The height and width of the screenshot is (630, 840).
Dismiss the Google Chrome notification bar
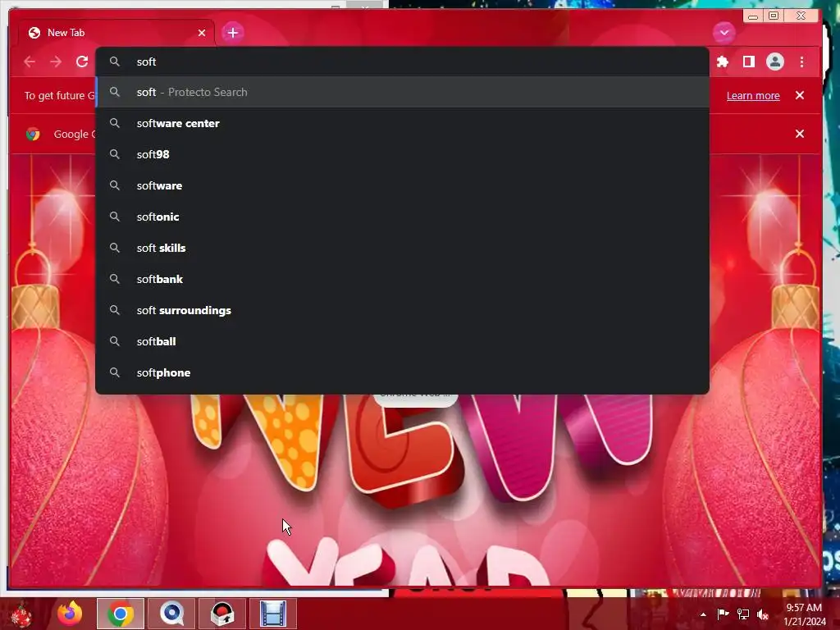799,134
